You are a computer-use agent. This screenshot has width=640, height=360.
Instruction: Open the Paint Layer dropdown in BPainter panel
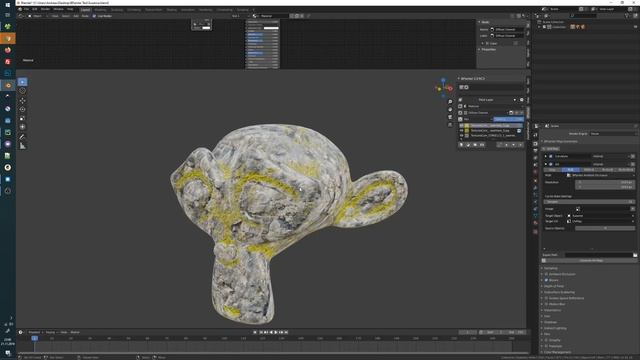click(491, 100)
